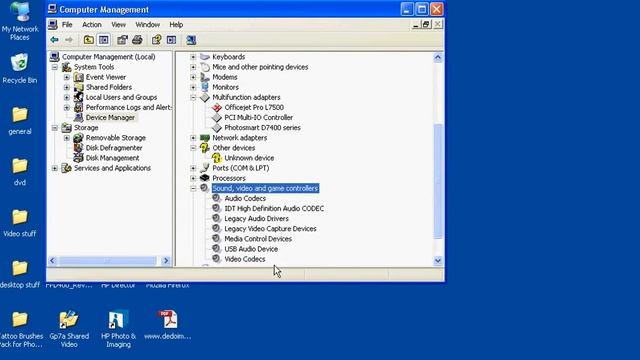
Task: Select the Photosmart D7400 series device
Action: [x=262, y=128]
